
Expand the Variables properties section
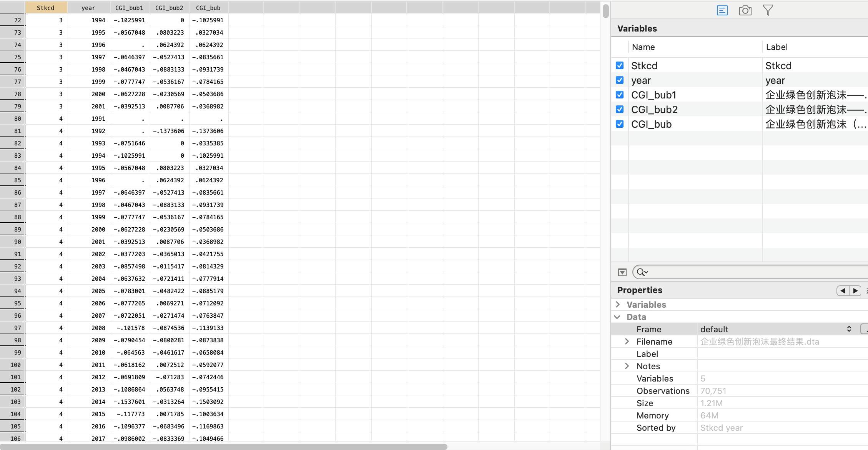(618, 304)
